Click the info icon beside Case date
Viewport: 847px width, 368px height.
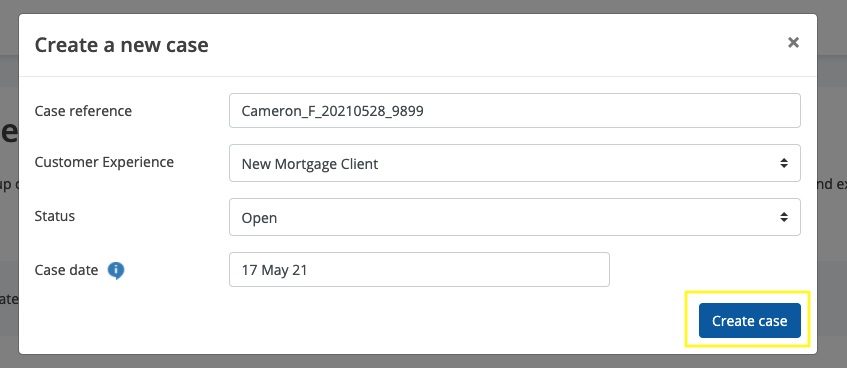point(116,270)
